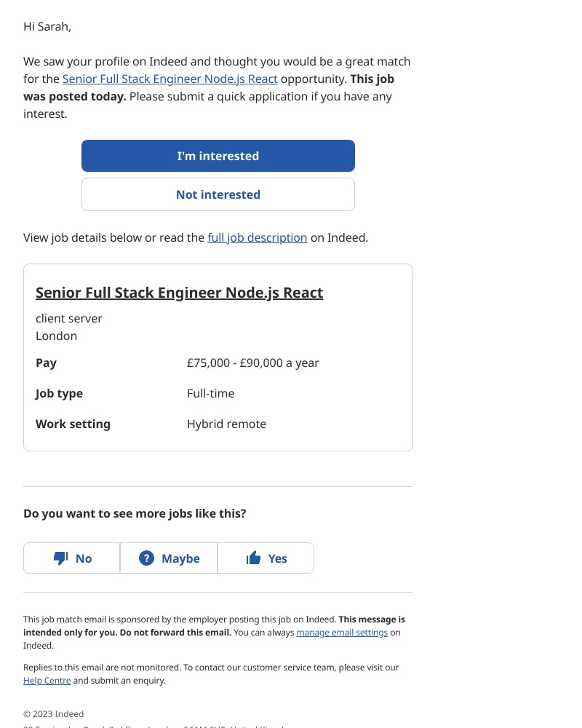
Task: Click the "client server" employer name
Action: coord(69,318)
